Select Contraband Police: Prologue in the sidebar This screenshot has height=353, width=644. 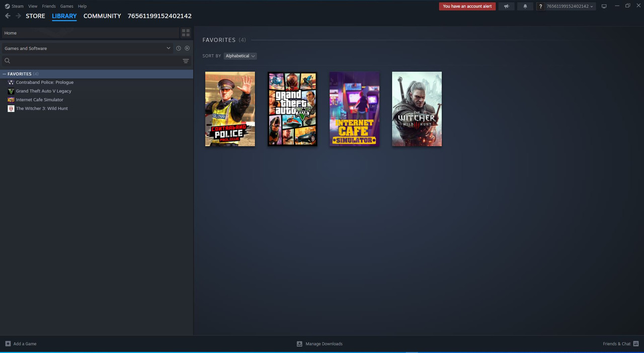44,82
